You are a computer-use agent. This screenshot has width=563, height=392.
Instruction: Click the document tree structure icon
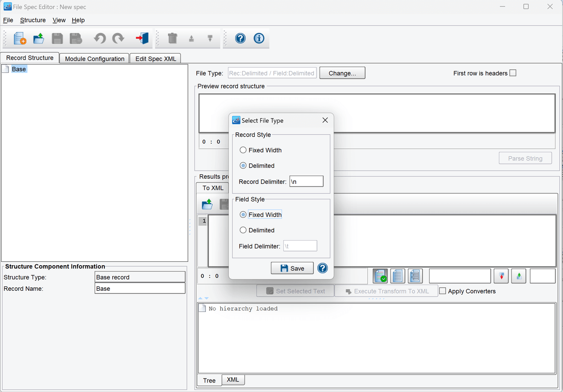(x=415, y=276)
